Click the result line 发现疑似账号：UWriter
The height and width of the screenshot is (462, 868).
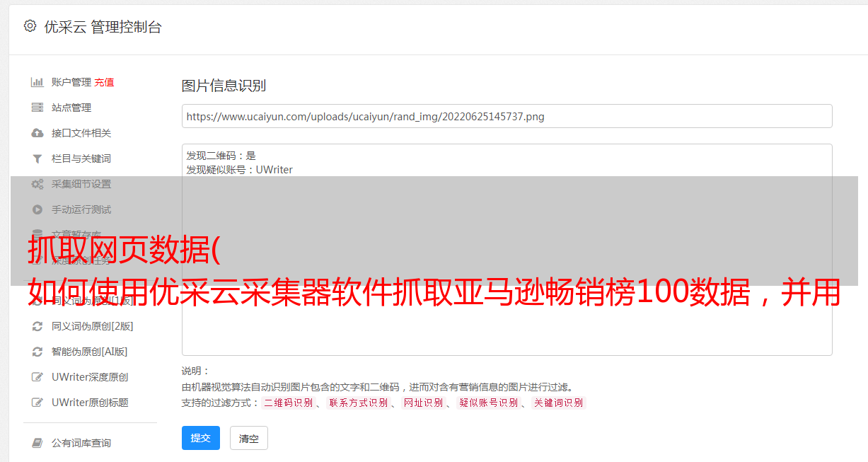[239, 170]
